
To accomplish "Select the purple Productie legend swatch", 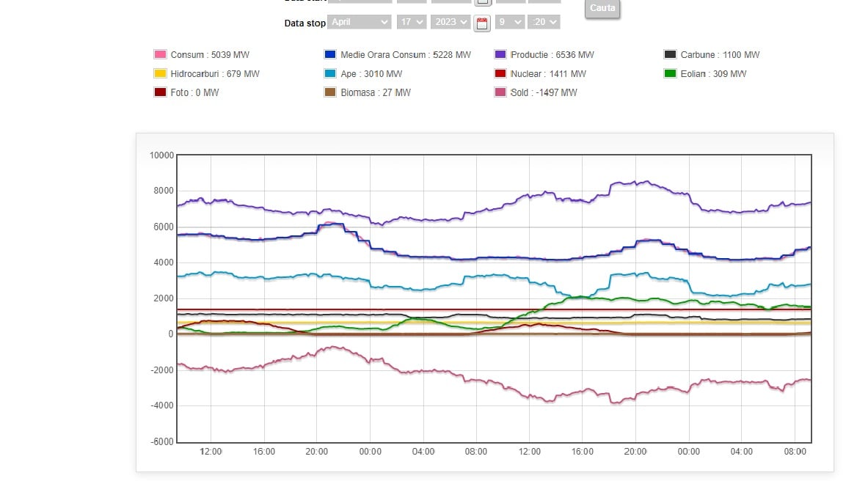I will coord(500,54).
